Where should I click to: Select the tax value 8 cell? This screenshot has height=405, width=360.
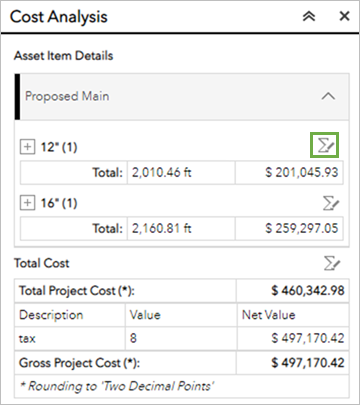(x=181, y=339)
